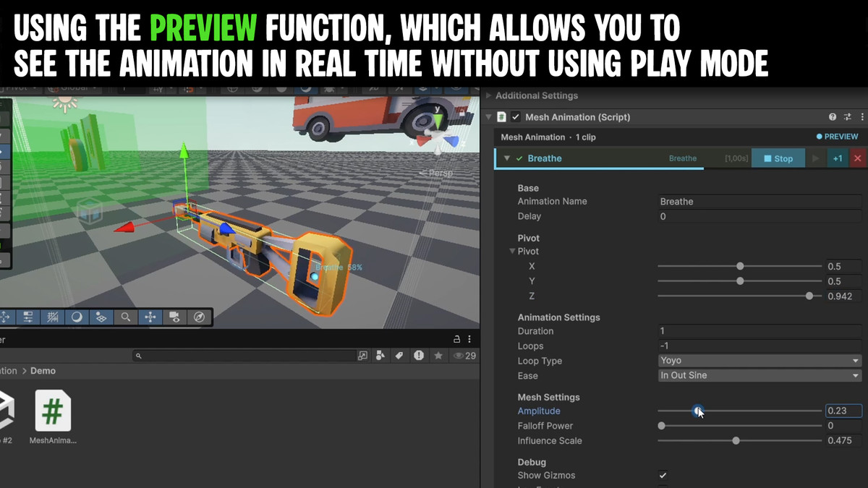Click the "Breathe 58%" label in scene
This screenshot has height=488, width=868.
339,267
